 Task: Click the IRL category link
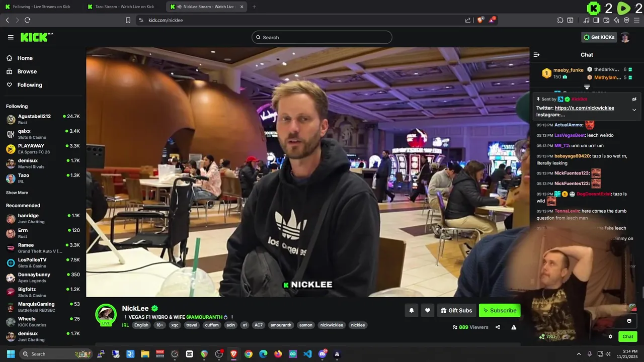(125, 325)
